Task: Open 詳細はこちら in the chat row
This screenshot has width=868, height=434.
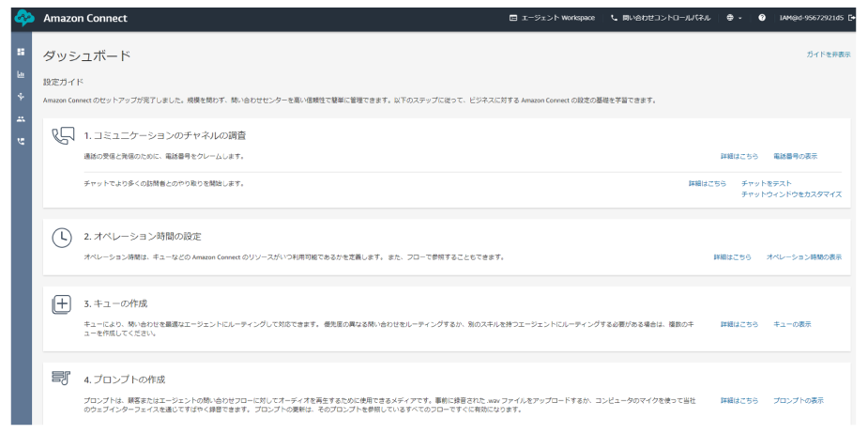Action: pos(708,183)
